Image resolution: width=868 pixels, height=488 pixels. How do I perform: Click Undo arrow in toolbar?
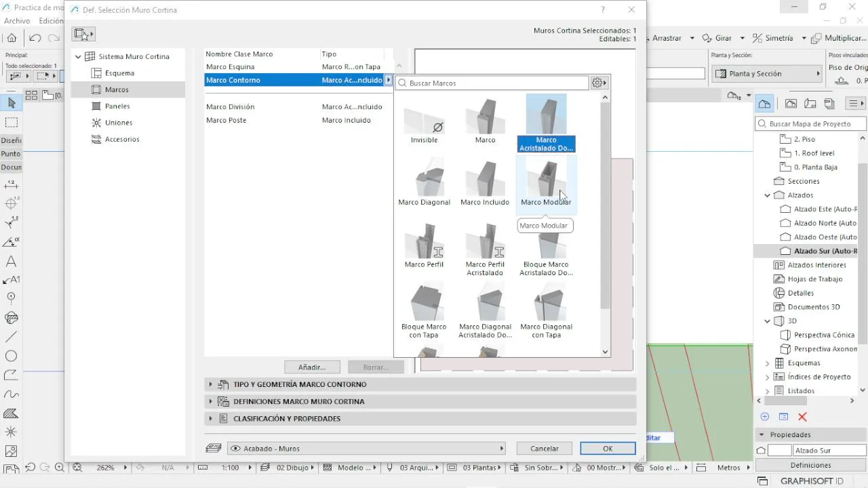35,38
